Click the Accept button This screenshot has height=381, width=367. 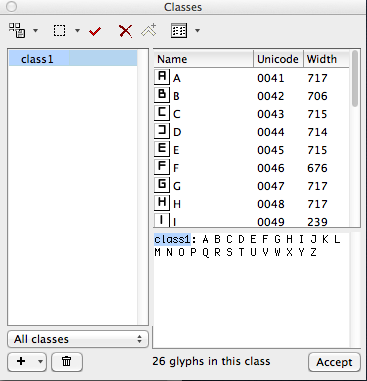(x=334, y=362)
